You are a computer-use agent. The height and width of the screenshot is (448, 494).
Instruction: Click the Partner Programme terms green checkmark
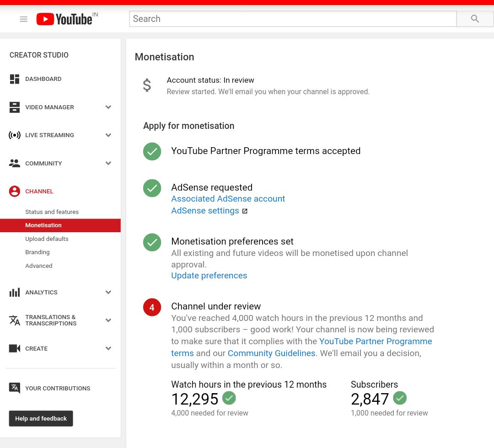coord(152,151)
